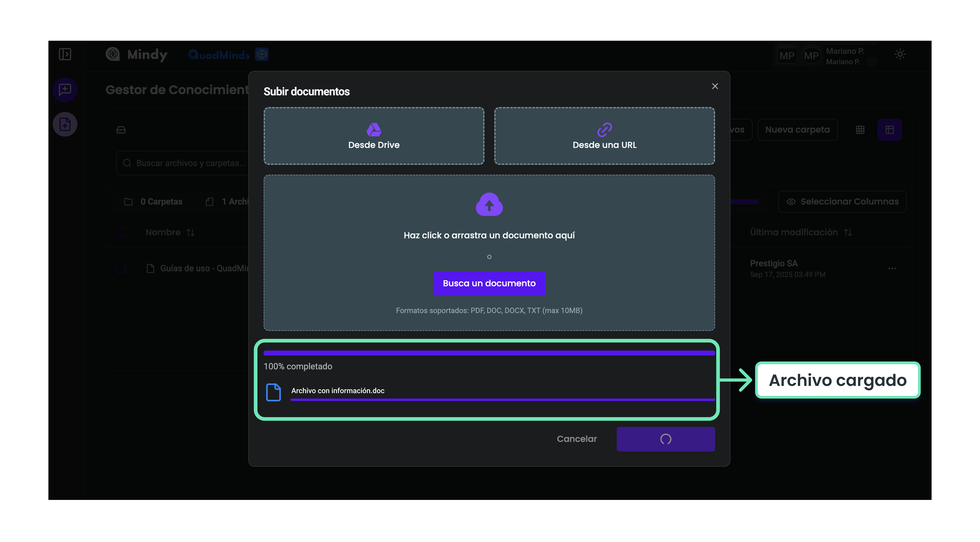
Task: Choose the Desde una URL option
Action: pyautogui.click(x=604, y=136)
